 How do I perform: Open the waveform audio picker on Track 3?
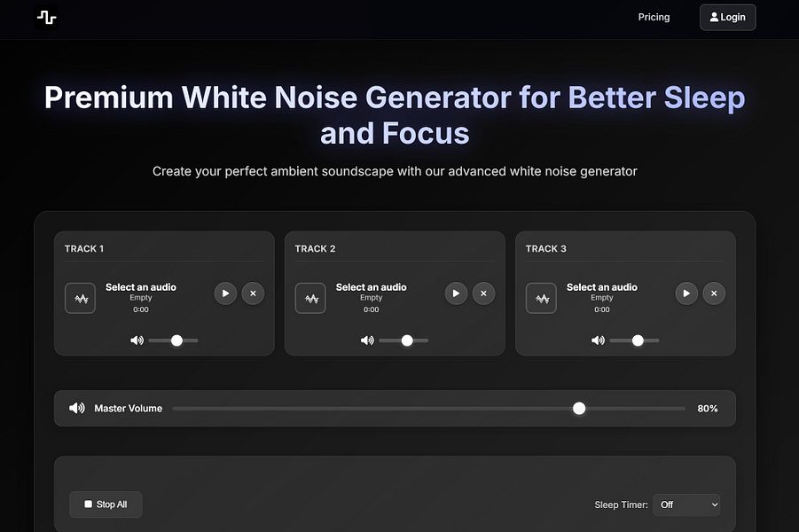coord(541,299)
